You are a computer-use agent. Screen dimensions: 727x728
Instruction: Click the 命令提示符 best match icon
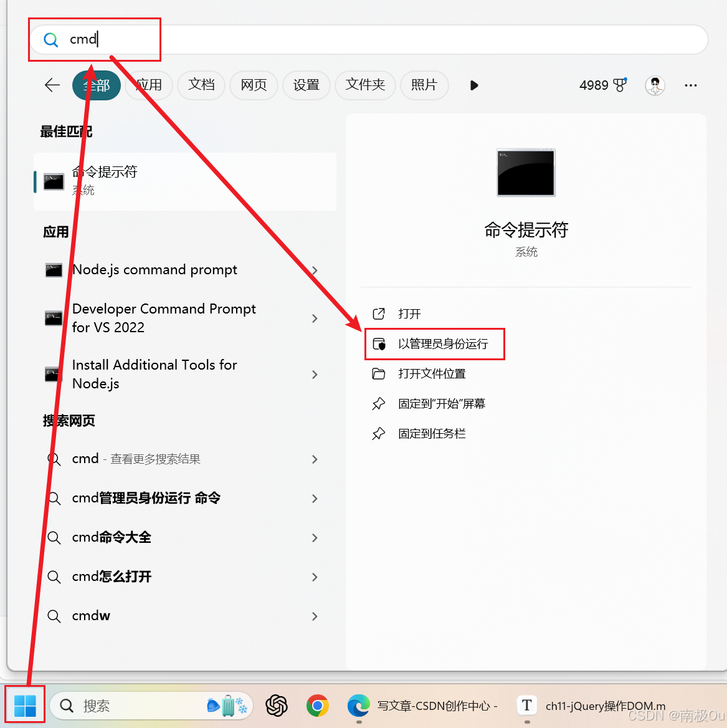pyautogui.click(x=54, y=182)
